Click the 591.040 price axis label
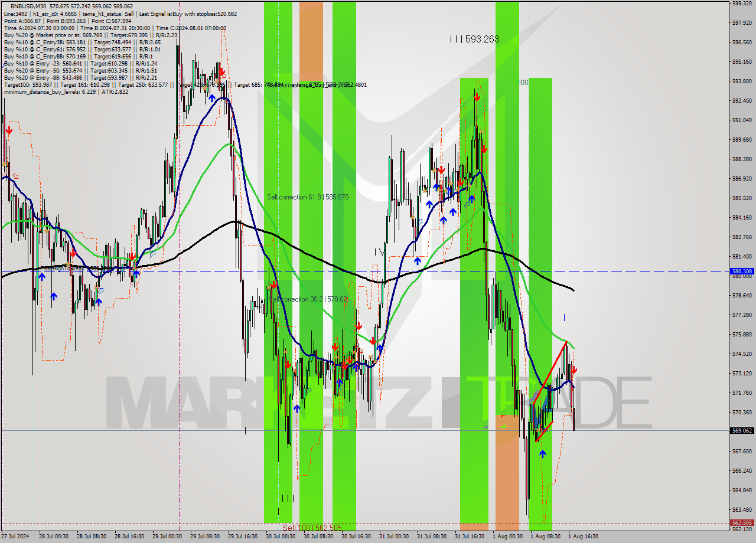The width and height of the screenshot is (756, 543). (742, 120)
